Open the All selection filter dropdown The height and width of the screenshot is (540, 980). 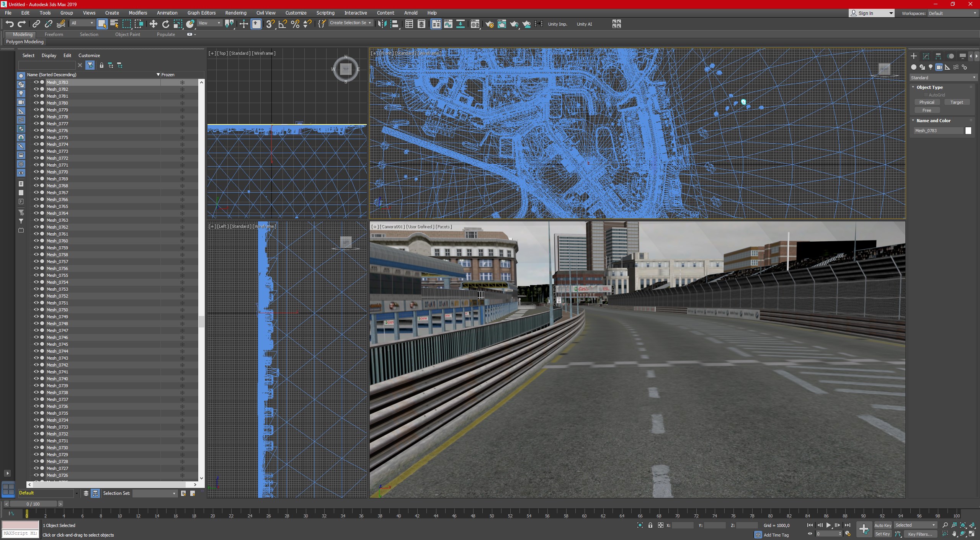pyautogui.click(x=82, y=23)
